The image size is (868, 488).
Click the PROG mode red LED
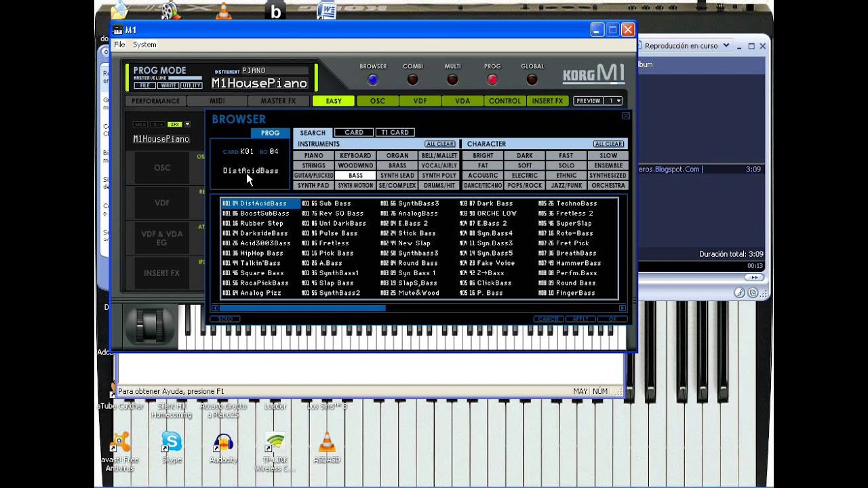492,79
